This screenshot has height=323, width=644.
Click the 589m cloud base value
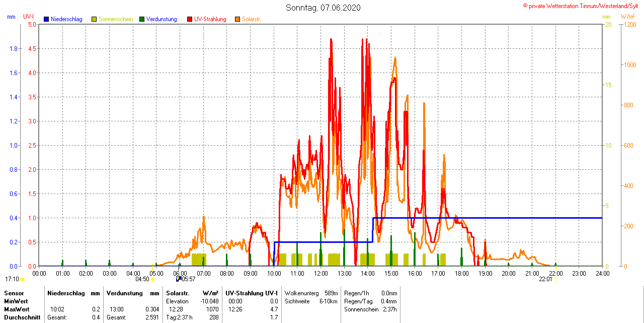coord(331,293)
